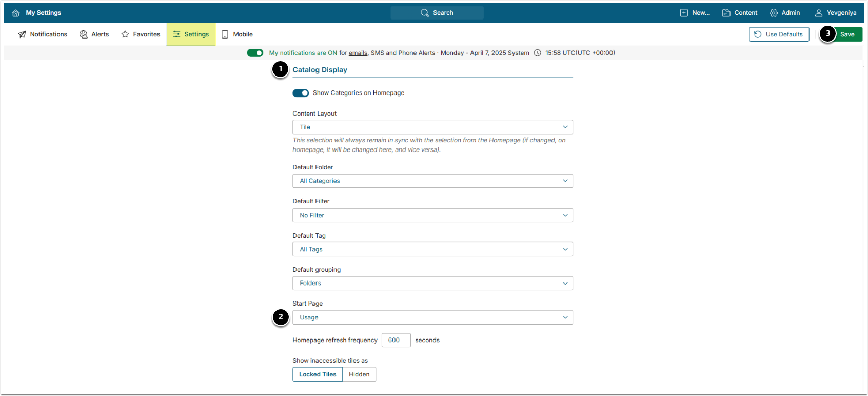Click the Use Defaults button

point(779,34)
